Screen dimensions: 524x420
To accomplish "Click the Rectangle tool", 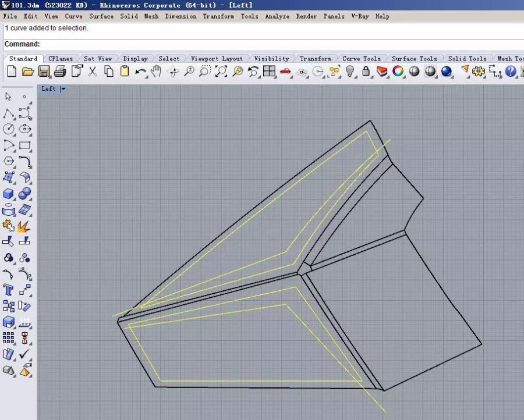I will click(x=24, y=145).
